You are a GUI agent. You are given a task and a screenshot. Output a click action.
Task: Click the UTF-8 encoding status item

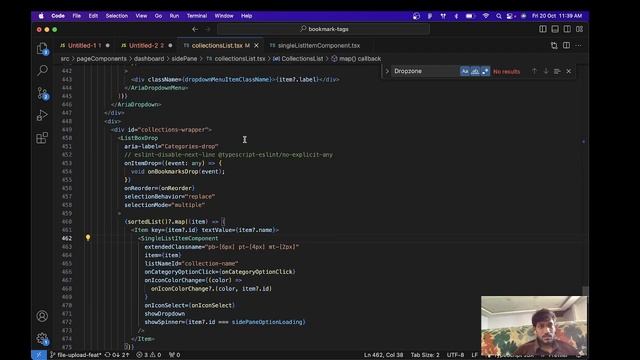[456, 355]
